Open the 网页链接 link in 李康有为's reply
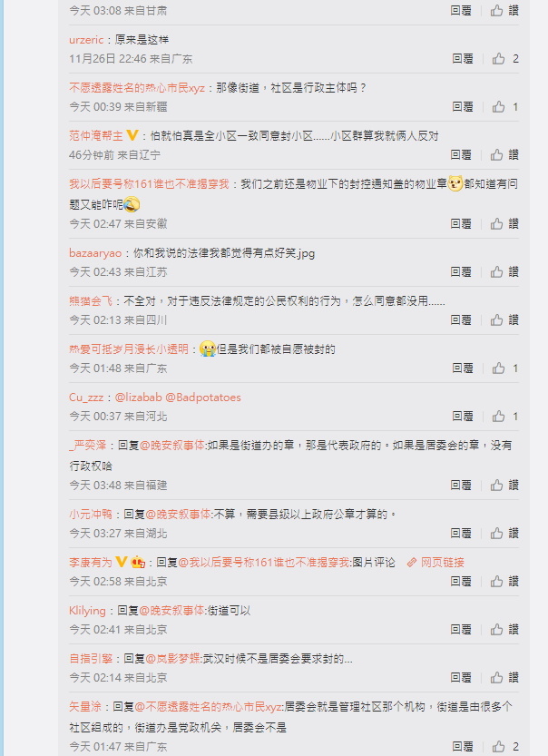 coord(435,562)
